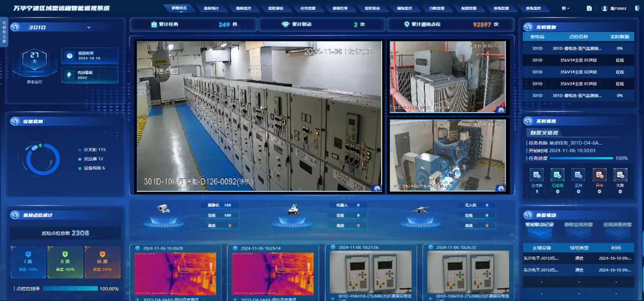
Task: Click the 失败 failed count icon
Action: point(620,175)
